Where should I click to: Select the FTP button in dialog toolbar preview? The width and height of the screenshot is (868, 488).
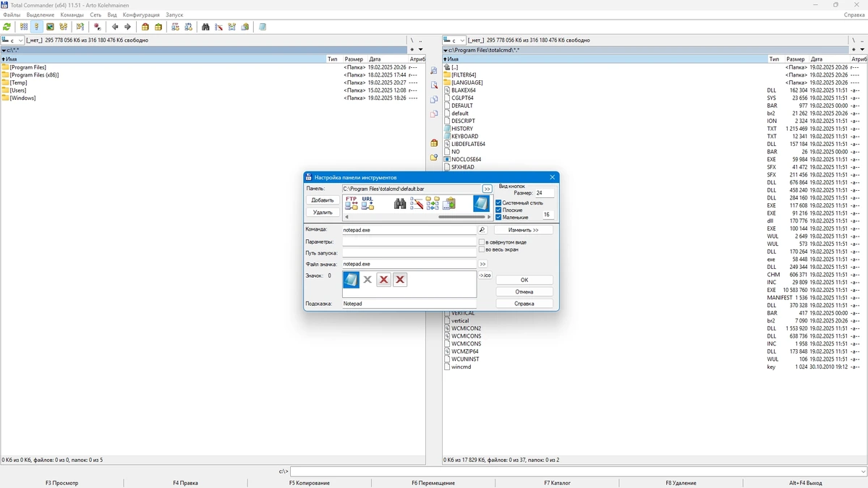(x=352, y=203)
